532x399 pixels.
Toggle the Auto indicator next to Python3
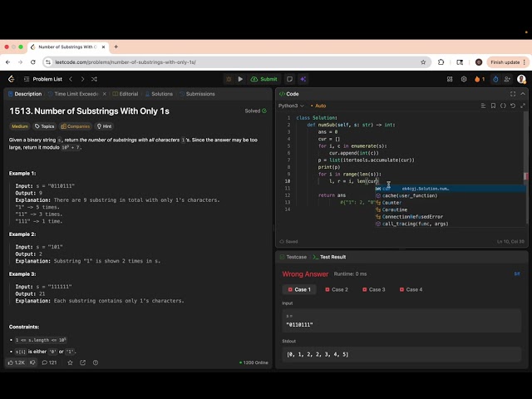pos(320,106)
